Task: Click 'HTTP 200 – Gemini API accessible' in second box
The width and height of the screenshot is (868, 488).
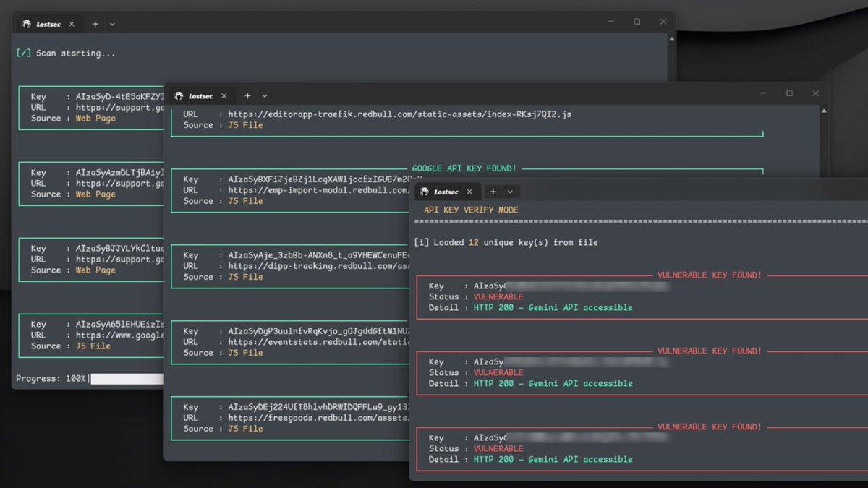Action: coord(553,384)
